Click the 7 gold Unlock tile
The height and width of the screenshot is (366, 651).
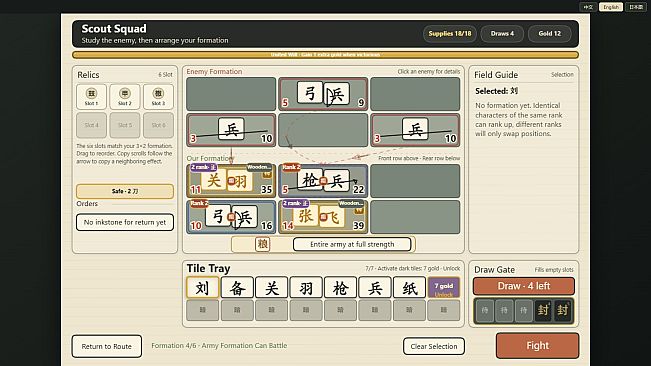pos(444,287)
